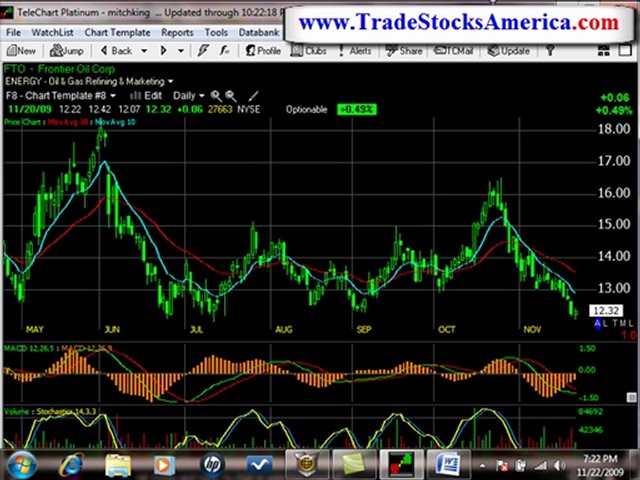Click the lightning bolt toolbar icon
The height and width of the screenshot is (480, 640).
pos(203,51)
